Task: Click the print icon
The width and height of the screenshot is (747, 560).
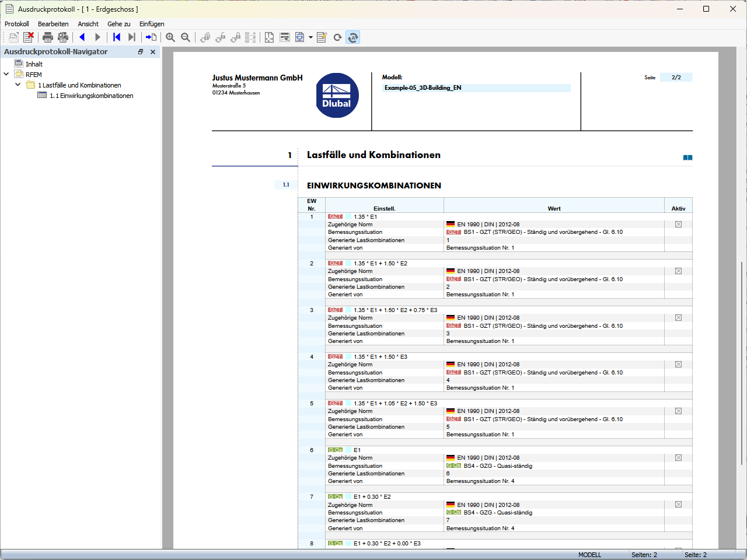Action: coord(48,37)
